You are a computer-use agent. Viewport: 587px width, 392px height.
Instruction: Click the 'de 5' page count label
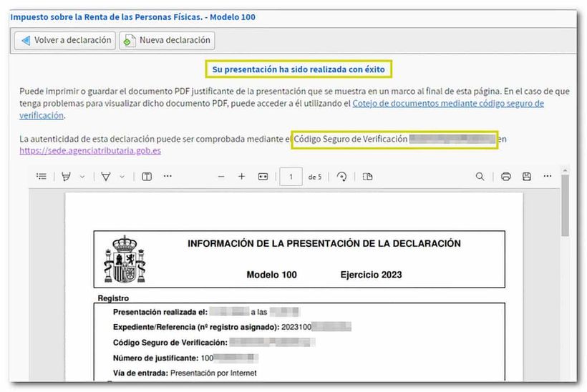[315, 177]
